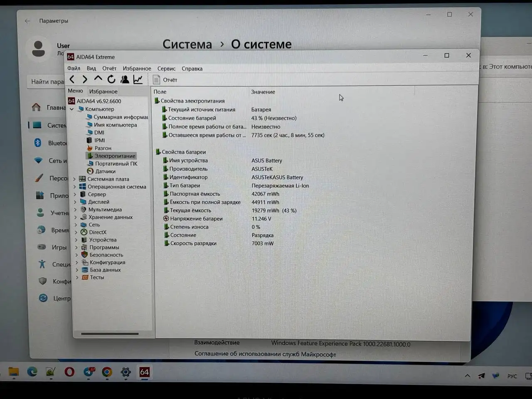This screenshot has width=532, height=399.
Task: Open the Справка menu
Action: [192, 69]
